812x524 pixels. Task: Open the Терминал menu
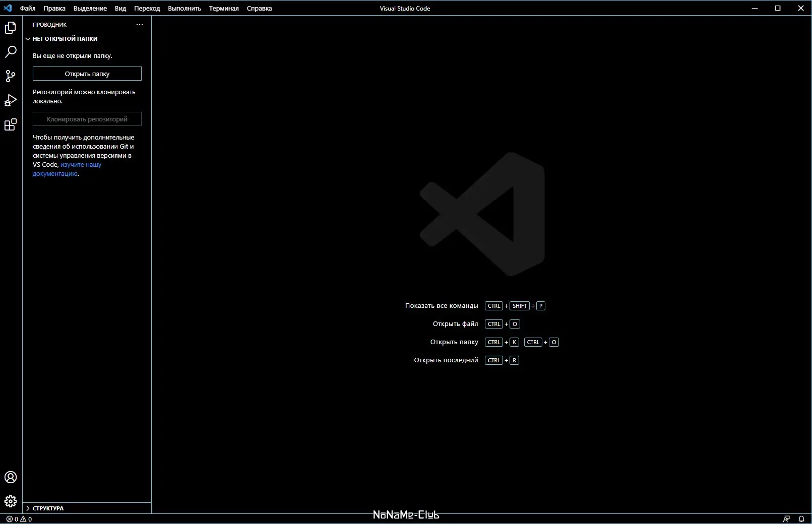coord(224,8)
